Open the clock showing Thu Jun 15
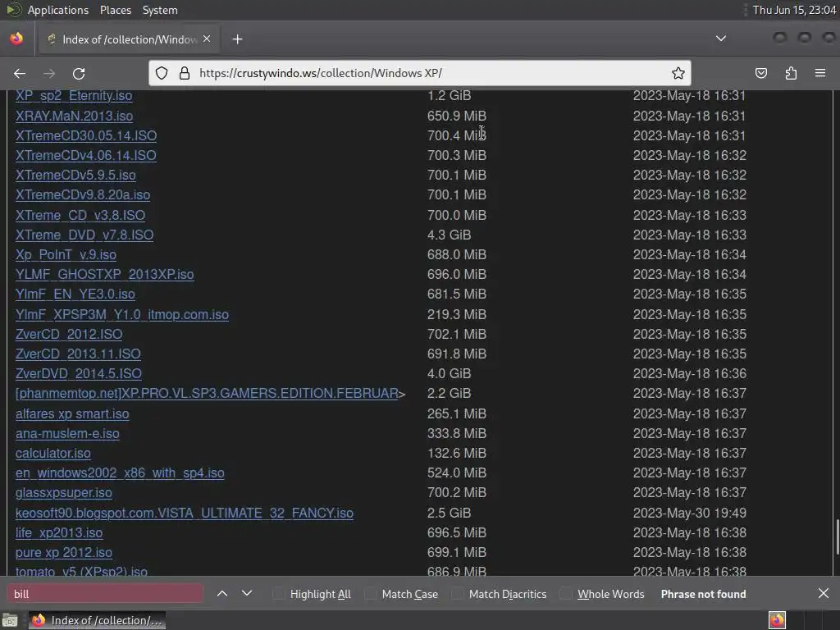This screenshot has width=840, height=630. tap(794, 10)
